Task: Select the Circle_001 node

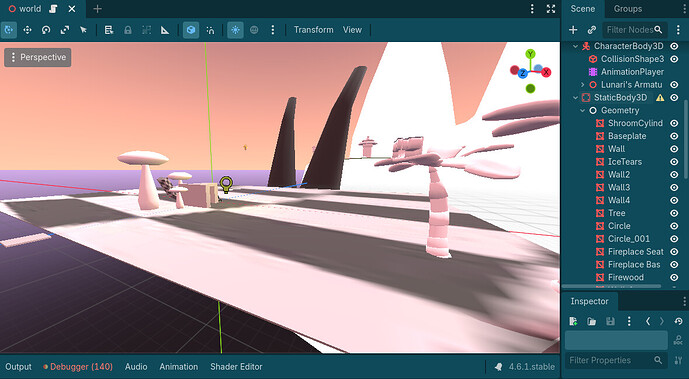Action: pos(628,239)
